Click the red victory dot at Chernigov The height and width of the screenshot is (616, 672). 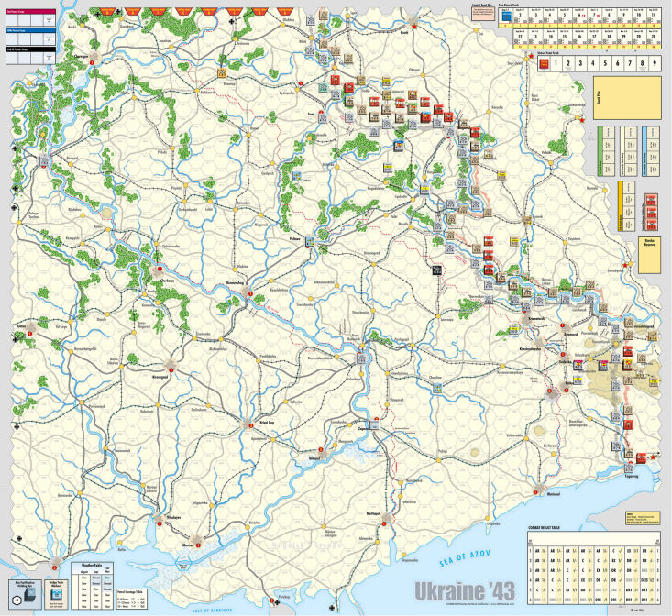coord(92,62)
